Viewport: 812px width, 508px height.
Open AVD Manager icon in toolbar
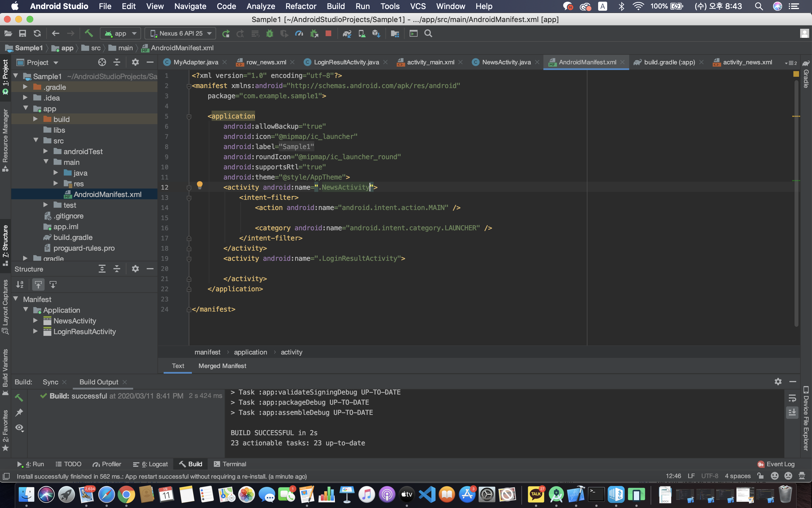click(x=362, y=33)
